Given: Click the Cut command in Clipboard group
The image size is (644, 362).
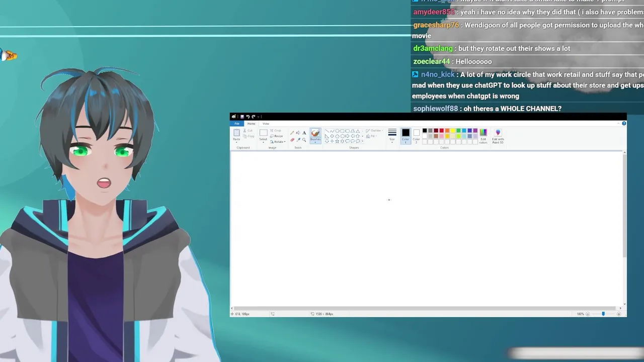Looking at the screenshot, I should [x=248, y=131].
